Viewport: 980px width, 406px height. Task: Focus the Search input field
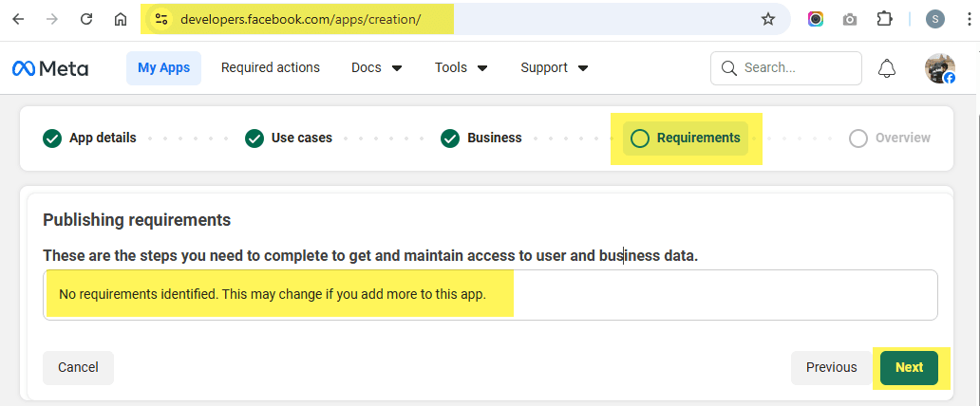coord(785,68)
